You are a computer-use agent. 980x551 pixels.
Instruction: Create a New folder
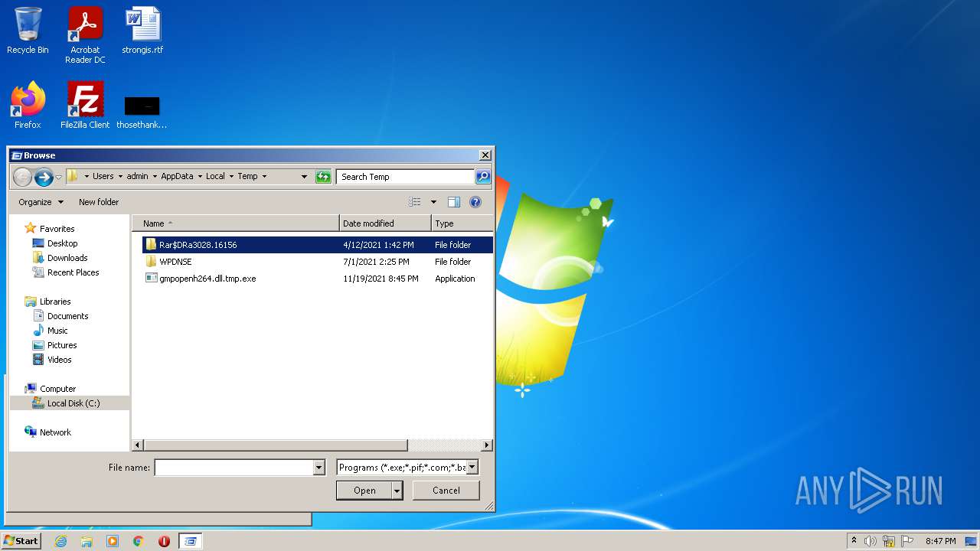pos(99,202)
